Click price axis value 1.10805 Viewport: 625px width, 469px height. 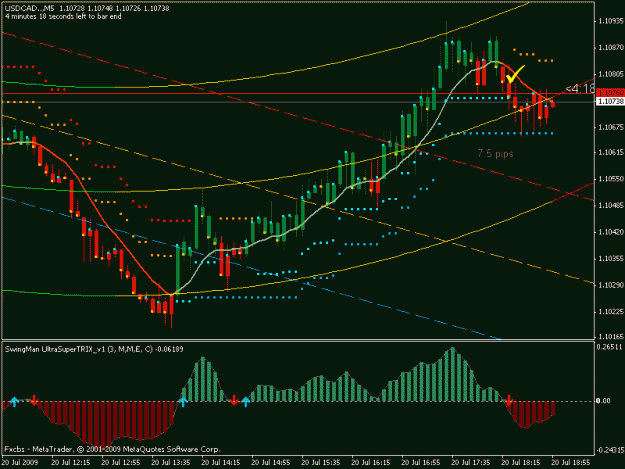[611, 74]
